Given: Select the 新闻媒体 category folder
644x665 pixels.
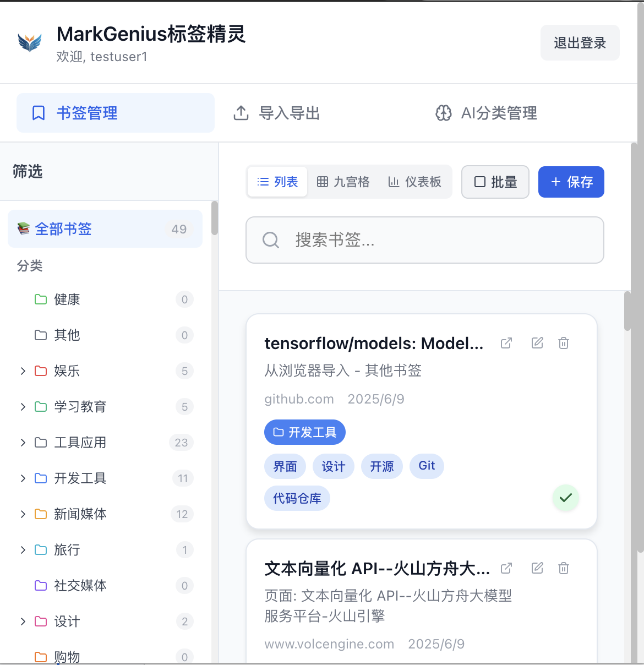Looking at the screenshot, I should pos(105,514).
